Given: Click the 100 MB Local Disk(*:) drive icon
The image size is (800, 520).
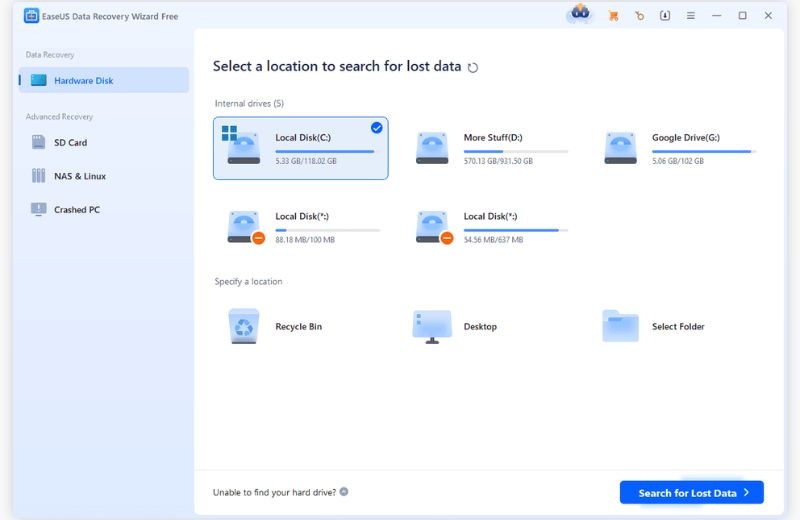Looking at the screenshot, I should [x=245, y=227].
